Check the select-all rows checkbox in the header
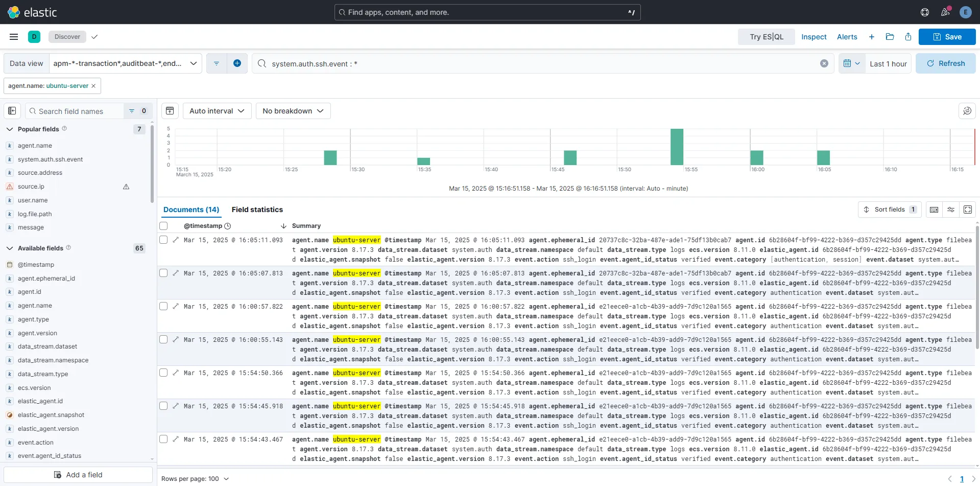The image size is (980, 486). click(163, 226)
